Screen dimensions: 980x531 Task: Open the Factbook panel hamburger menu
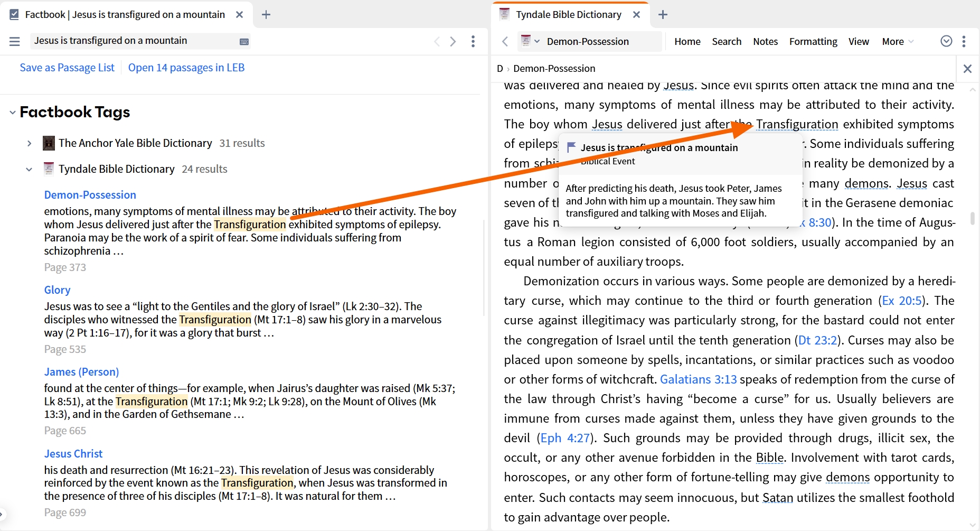(15, 41)
